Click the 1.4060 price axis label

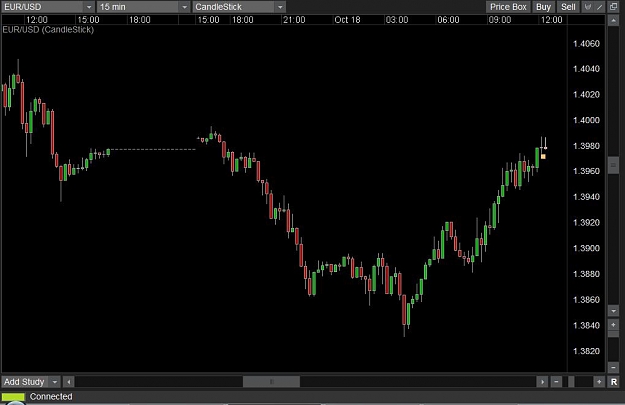586,43
